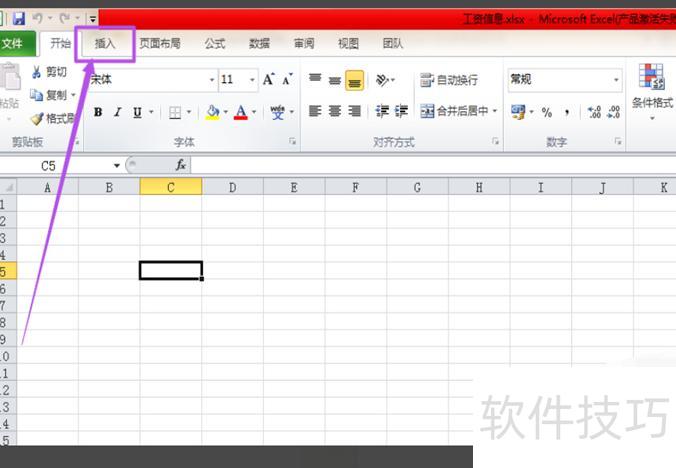Viewport: 676px width, 468px height.
Task: Expand the Underline style arrow
Action: click(151, 112)
